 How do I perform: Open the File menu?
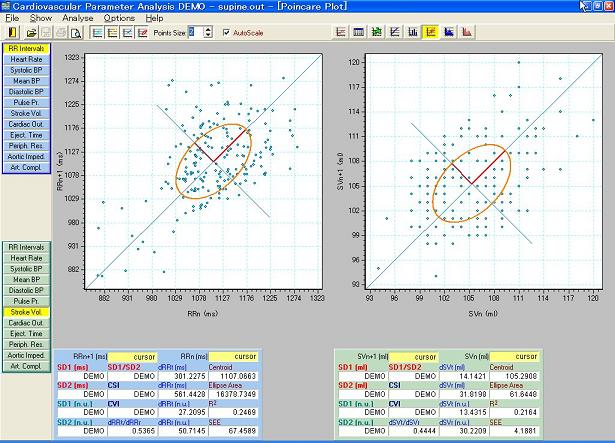(x=12, y=18)
